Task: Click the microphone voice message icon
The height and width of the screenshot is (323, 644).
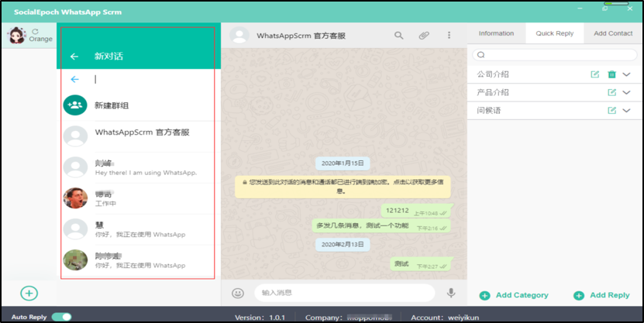Action: click(x=451, y=293)
